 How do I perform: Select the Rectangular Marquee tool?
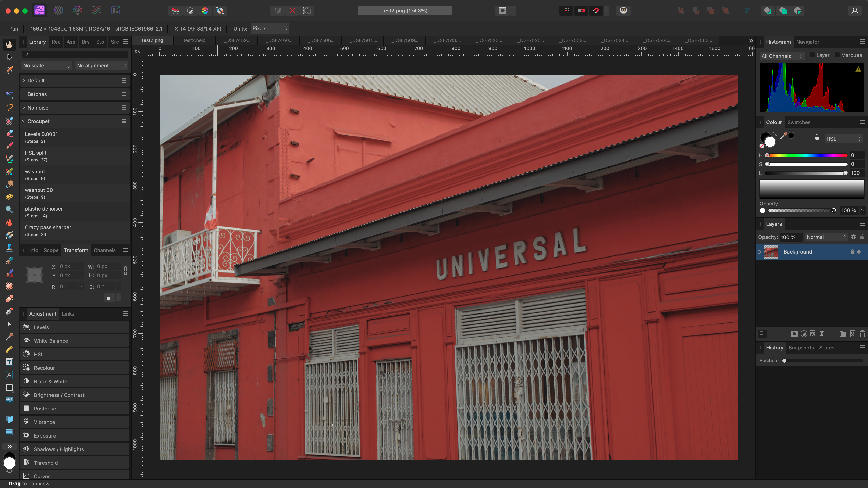point(9,83)
